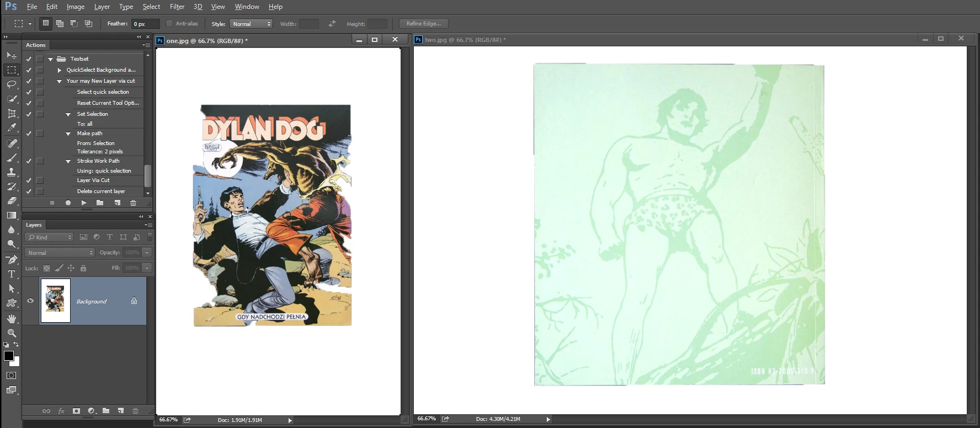Toggle the 'Delete current layer' step checkmark
This screenshot has width=980, height=428.
point(29,191)
